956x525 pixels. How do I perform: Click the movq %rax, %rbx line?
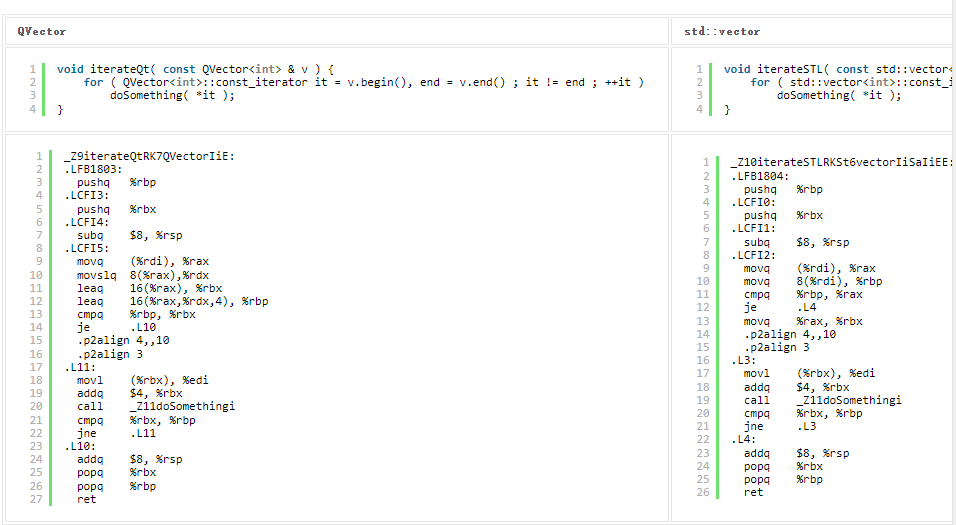click(803, 321)
